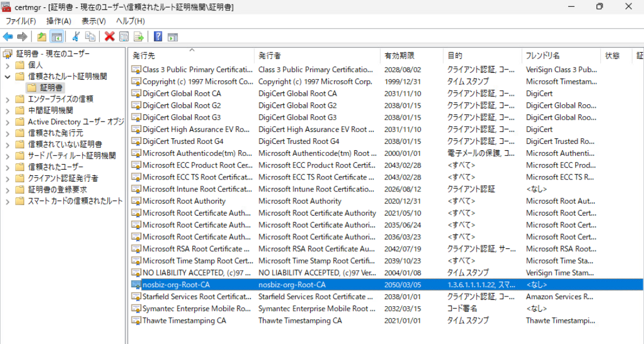Viewport: 644px width, 344px height.
Task: Sort list by 有効期限 column header
Action: pyautogui.click(x=399, y=56)
